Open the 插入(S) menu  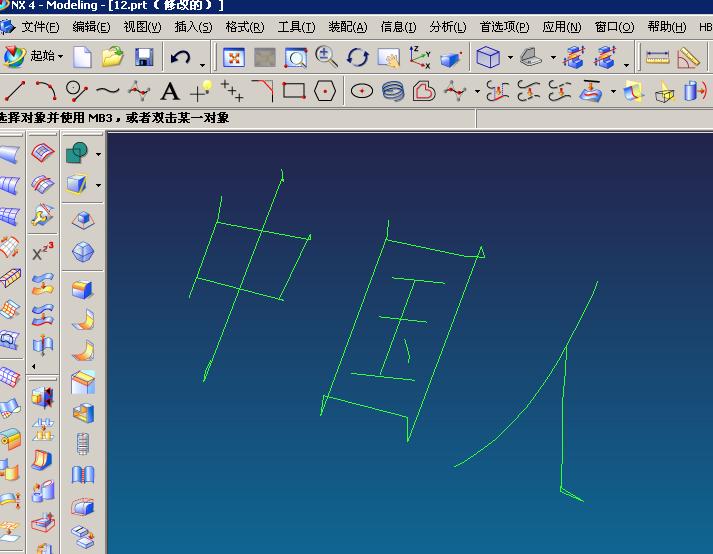tap(193, 27)
